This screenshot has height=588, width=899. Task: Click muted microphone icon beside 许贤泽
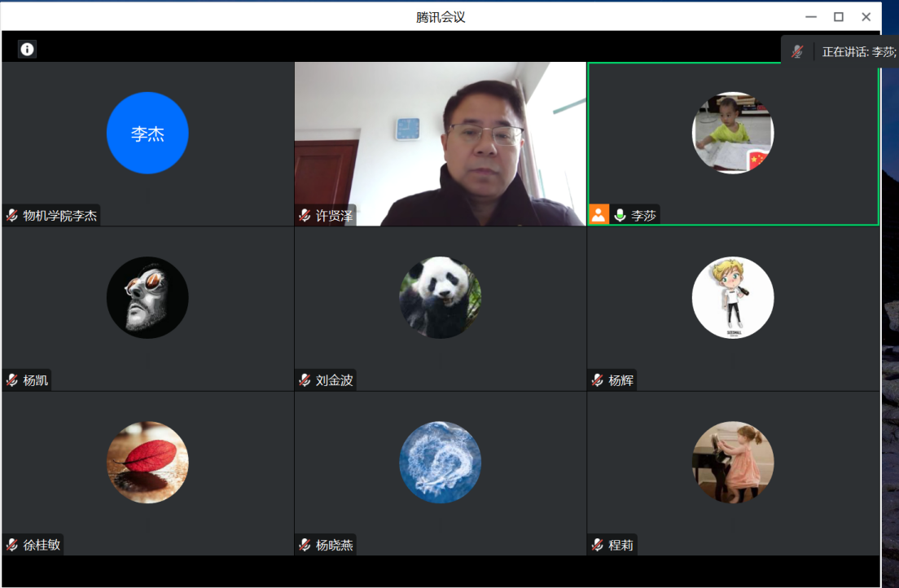pos(305,216)
